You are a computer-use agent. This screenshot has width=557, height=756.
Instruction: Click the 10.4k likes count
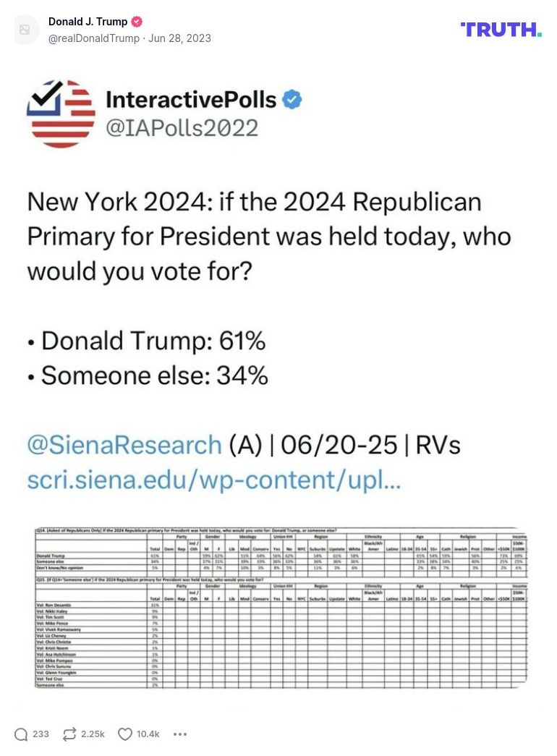[x=148, y=734]
